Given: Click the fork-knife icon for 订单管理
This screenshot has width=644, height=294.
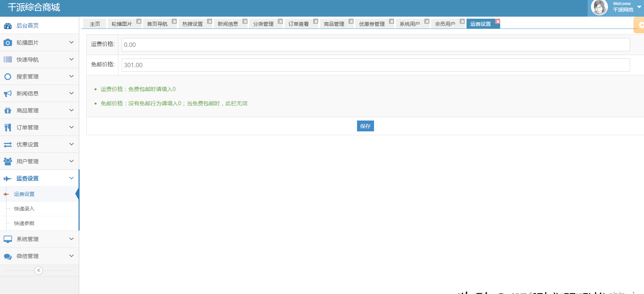Looking at the screenshot, I should 7,127.
